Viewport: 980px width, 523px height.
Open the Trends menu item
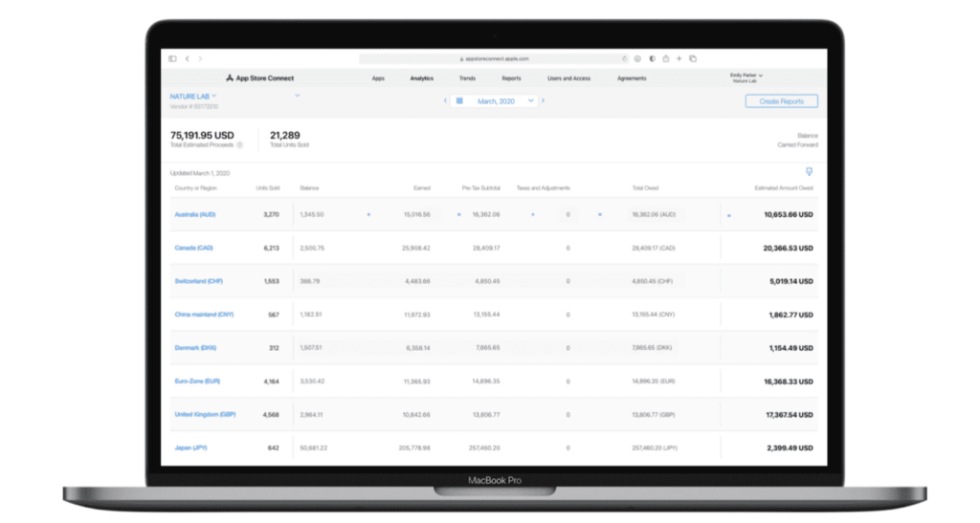[467, 78]
